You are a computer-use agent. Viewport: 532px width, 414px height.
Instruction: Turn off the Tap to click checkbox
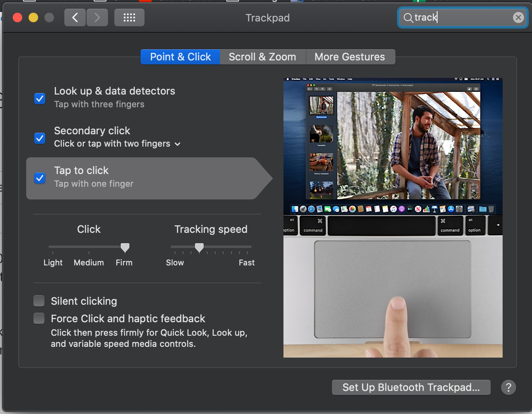coord(40,178)
